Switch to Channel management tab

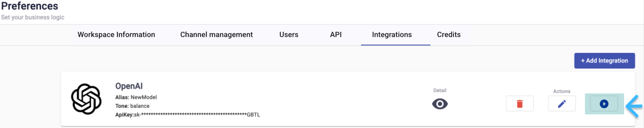click(x=217, y=35)
